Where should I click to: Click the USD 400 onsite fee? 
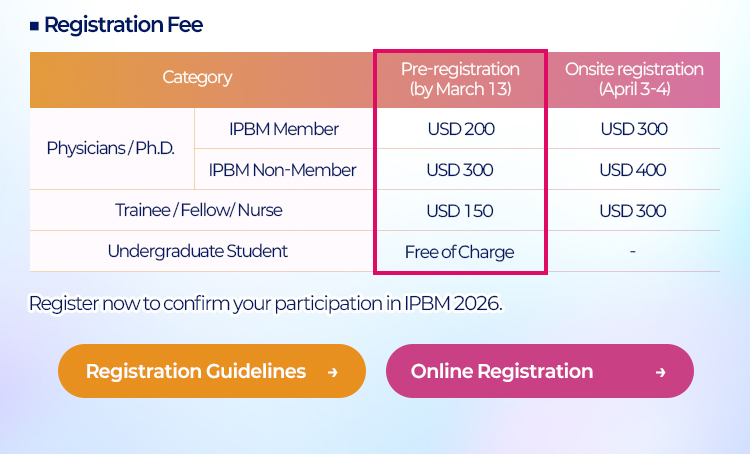pos(633,170)
